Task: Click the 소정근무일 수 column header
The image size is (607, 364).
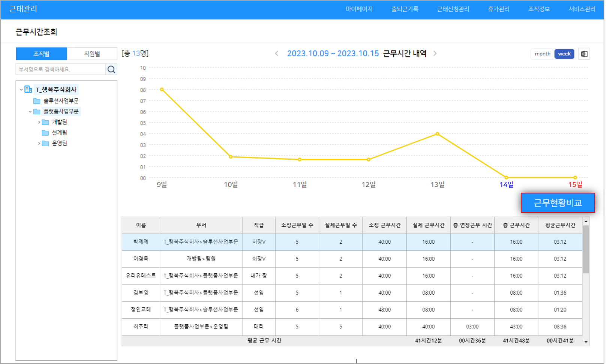Action: point(297,225)
